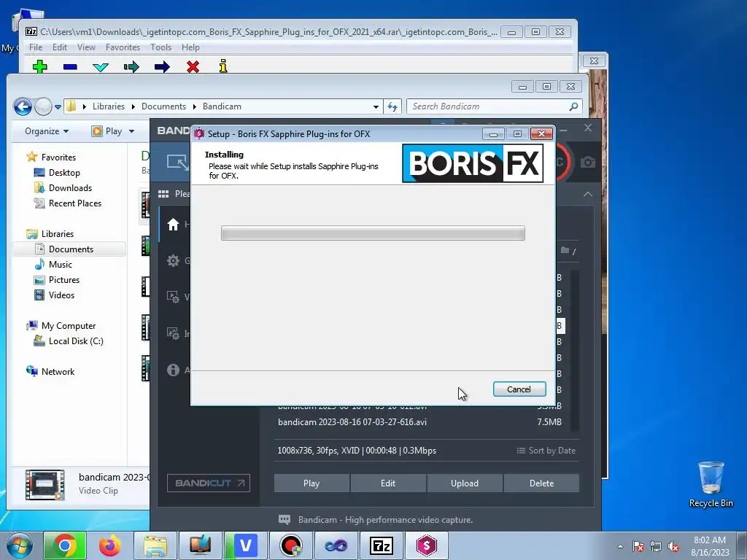The image size is (747, 560).
Task: Switch to Sapphire setup from the taskbar
Action: tap(426, 545)
